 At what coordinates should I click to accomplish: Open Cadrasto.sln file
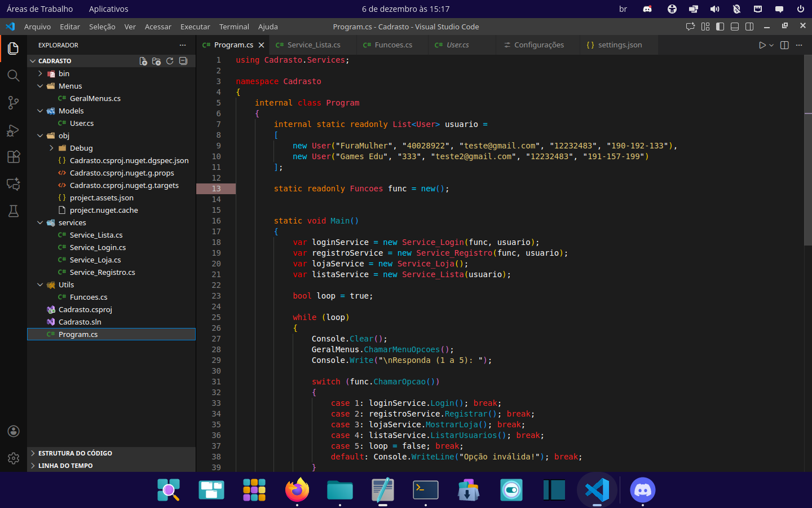click(x=111, y=322)
